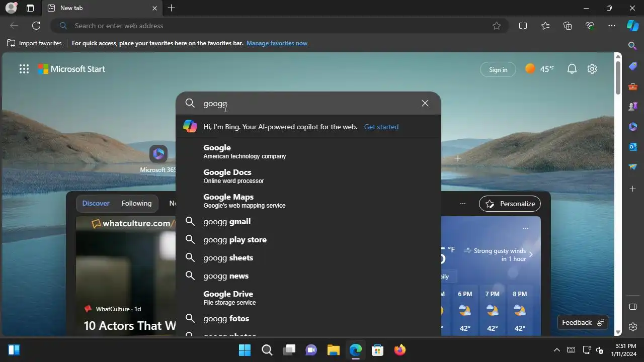This screenshot has height=362, width=644.
Task: Click Sign in button
Action: tap(498, 69)
